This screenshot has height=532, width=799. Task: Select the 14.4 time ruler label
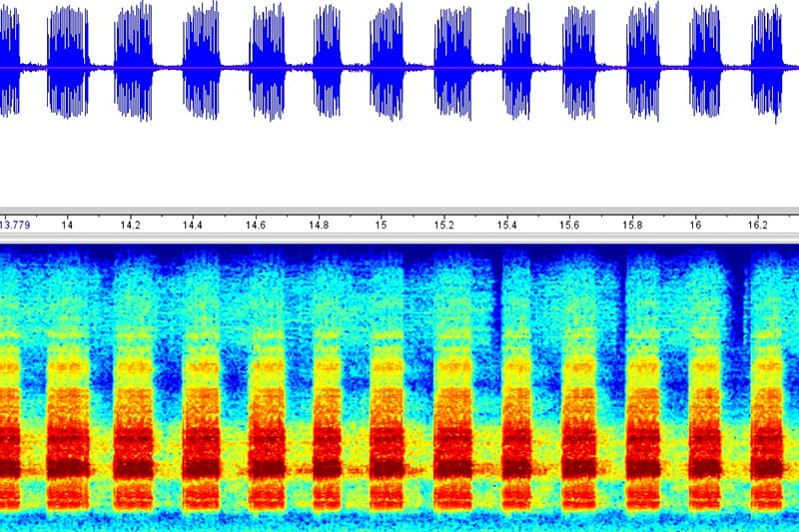coord(193,226)
